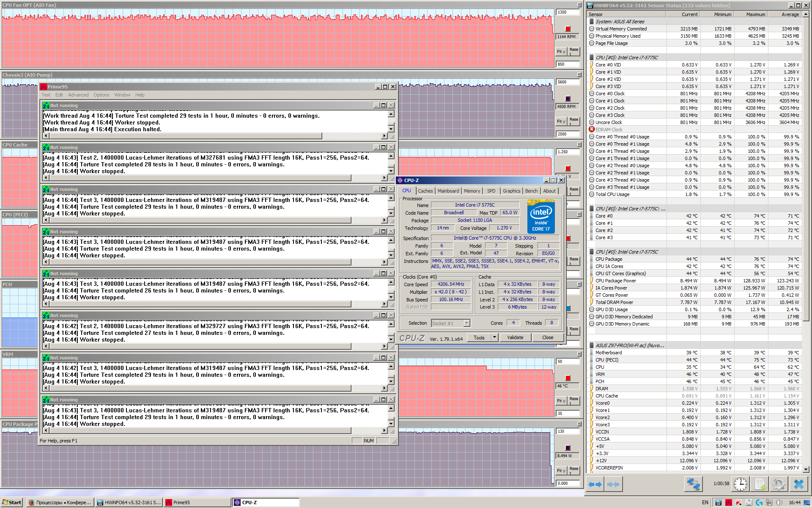Click the logging start sheet icon

[760, 484]
